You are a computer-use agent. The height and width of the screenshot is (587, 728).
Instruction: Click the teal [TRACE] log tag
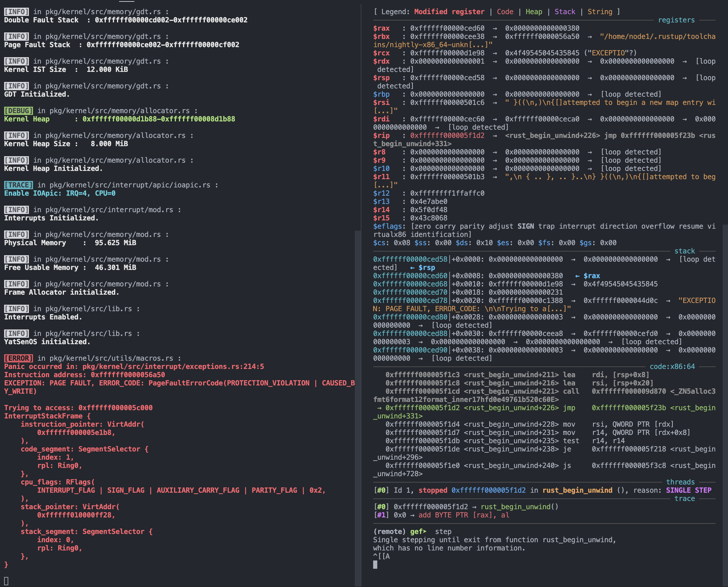pos(18,185)
